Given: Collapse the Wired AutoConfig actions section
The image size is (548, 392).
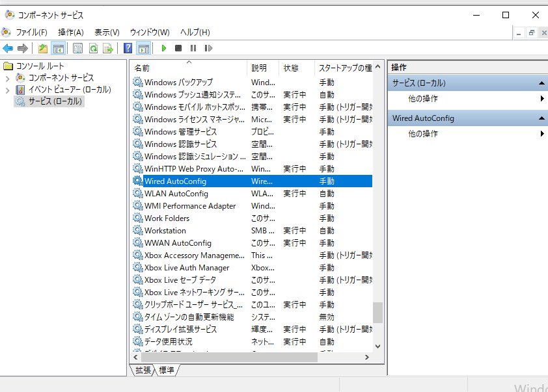Looking at the screenshot, I should (x=541, y=118).
